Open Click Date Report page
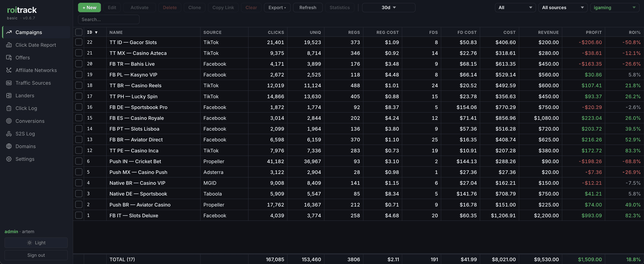Viewport: 644px width, 264px height. 36,45
